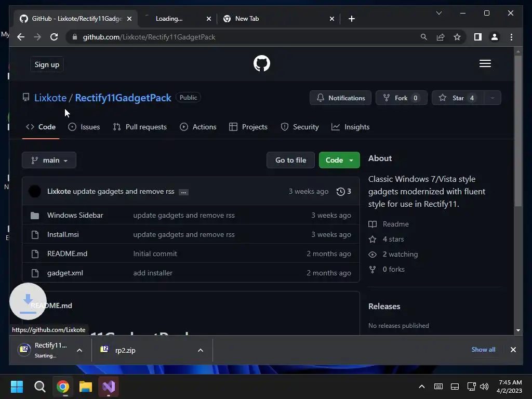Open Windows taskbar search
Image resolution: width=532 pixels, height=399 pixels.
tap(39, 387)
